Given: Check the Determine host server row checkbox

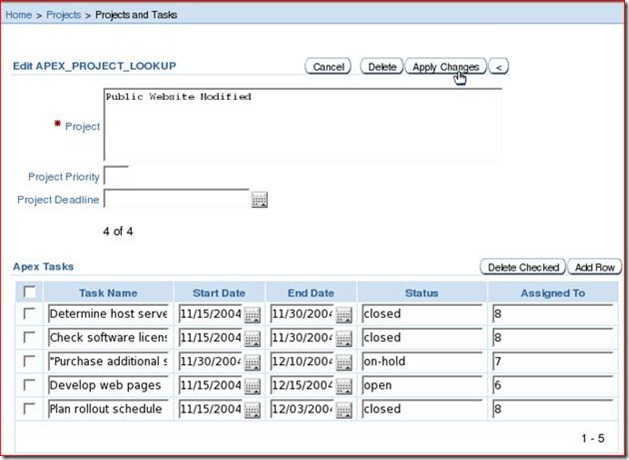Looking at the screenshot, I should pyautogui.click(x=29, y=313).
